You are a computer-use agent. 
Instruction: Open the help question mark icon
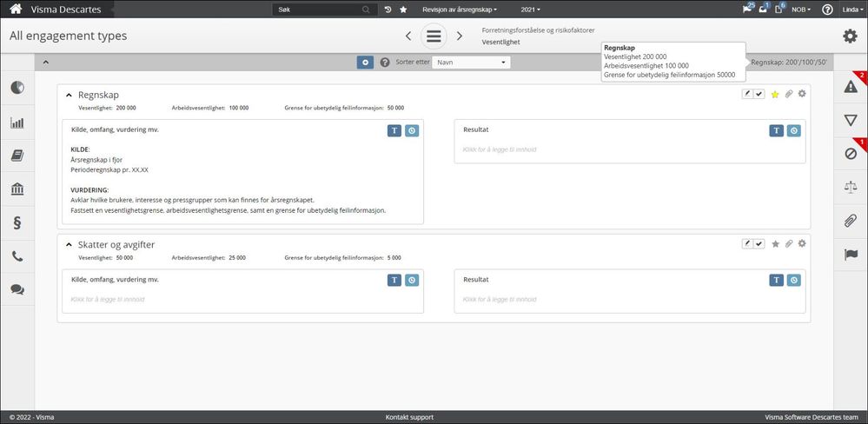(827, 10)
